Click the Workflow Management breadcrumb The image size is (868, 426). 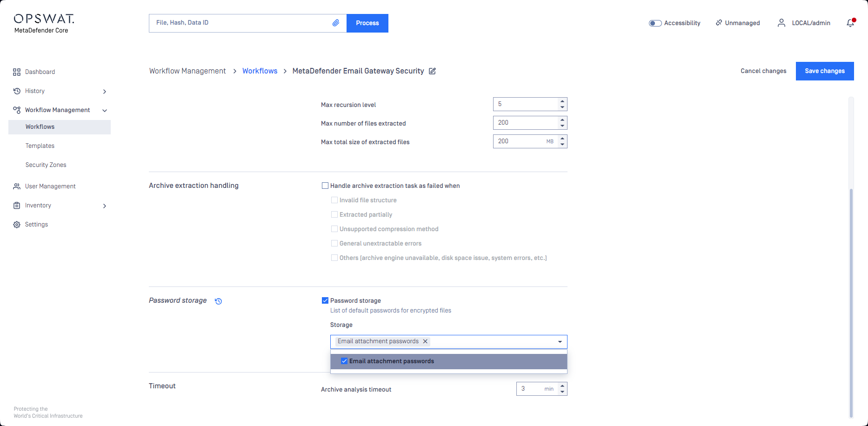(187, 71)
